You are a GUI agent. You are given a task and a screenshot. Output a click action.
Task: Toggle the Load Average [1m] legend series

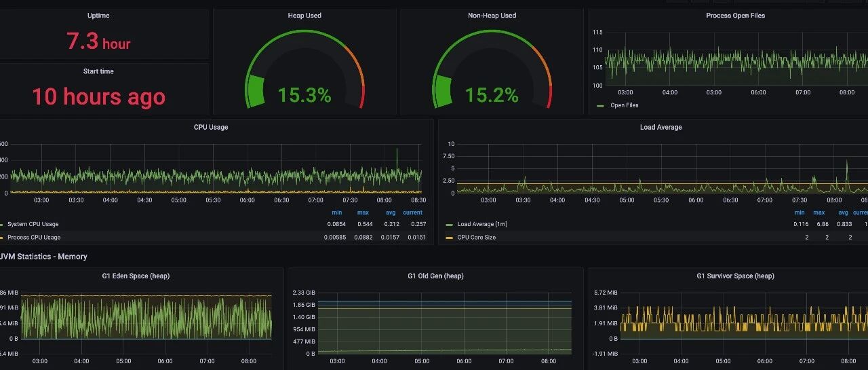coord(482,224)
